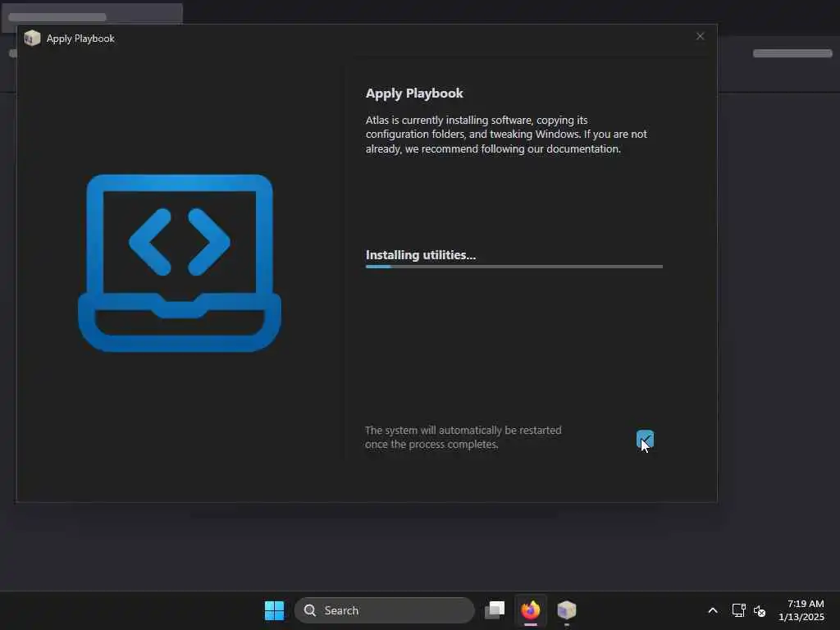
Task: Open the network status tray icon
Action: pos(739,610)
